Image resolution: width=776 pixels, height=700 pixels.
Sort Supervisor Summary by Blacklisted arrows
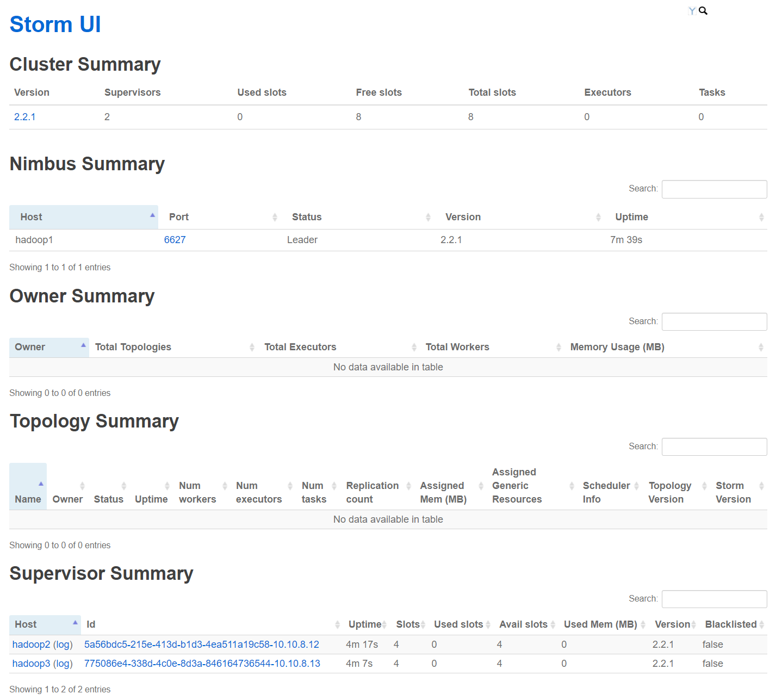761,624
